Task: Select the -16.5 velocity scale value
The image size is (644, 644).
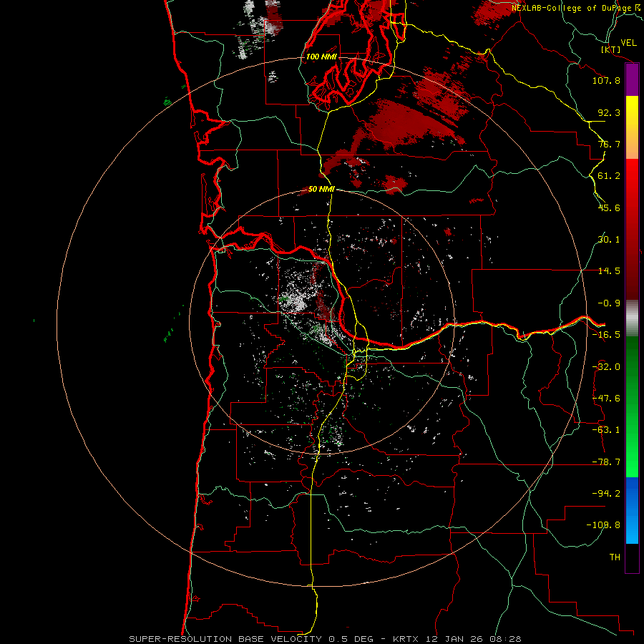Action: tap(606, 335)
